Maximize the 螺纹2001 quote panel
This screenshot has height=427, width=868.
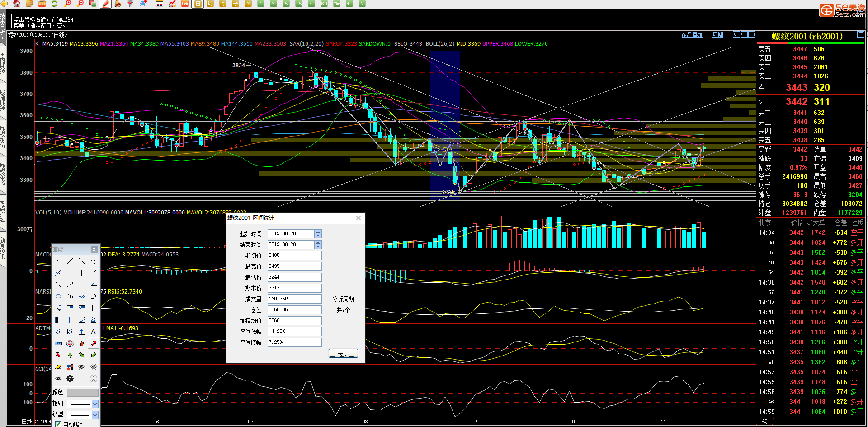click(860, 35)
